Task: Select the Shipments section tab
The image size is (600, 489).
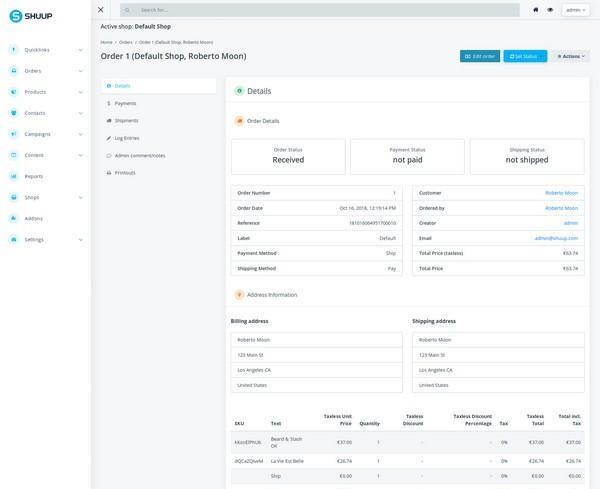Action: 159,121
